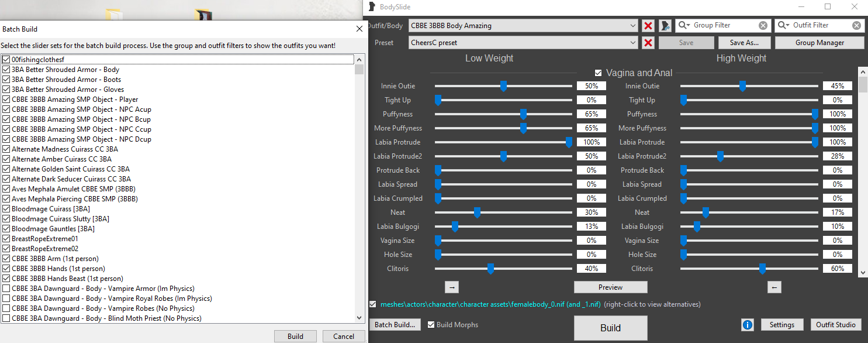Image resolution: width=868 pixels, height=343 pixels.
Task: Click the body silhouette icon beside Group Filter
Action: click(665, 26)
